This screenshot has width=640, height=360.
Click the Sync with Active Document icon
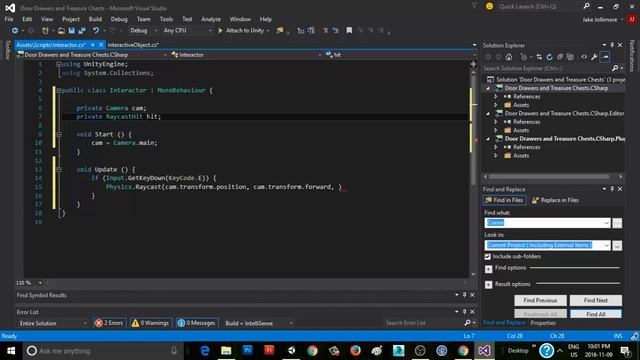539,57
